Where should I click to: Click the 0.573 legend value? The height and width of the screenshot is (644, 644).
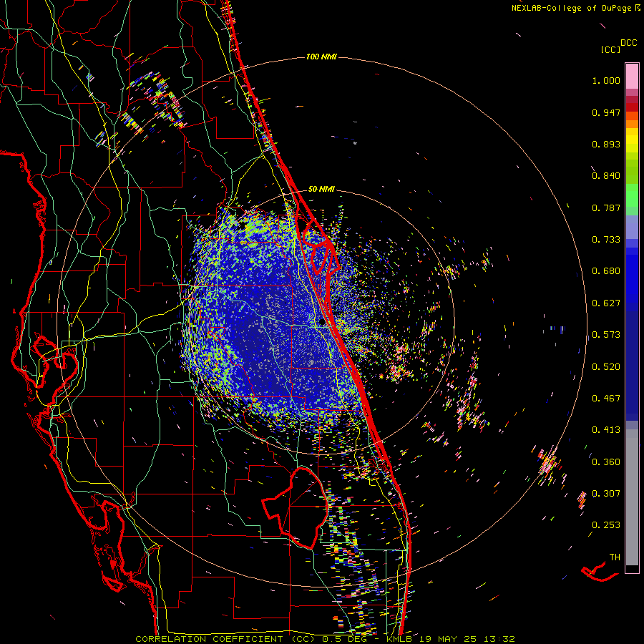coord(606,335)
